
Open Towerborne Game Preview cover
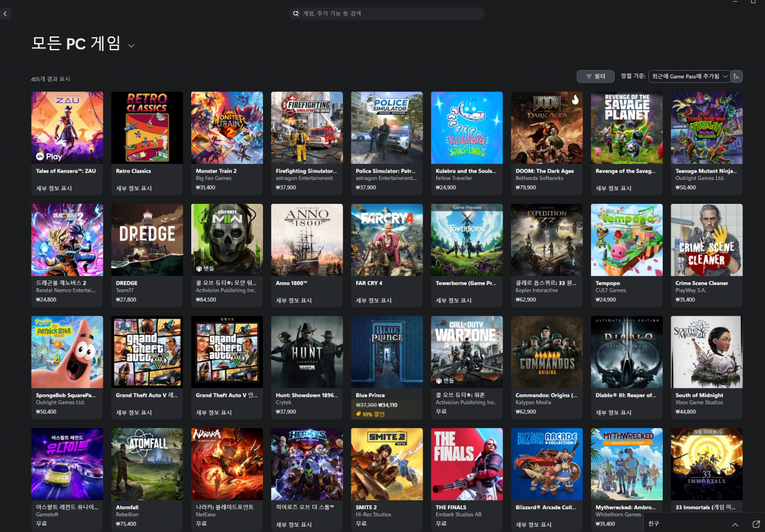point(467,240)
